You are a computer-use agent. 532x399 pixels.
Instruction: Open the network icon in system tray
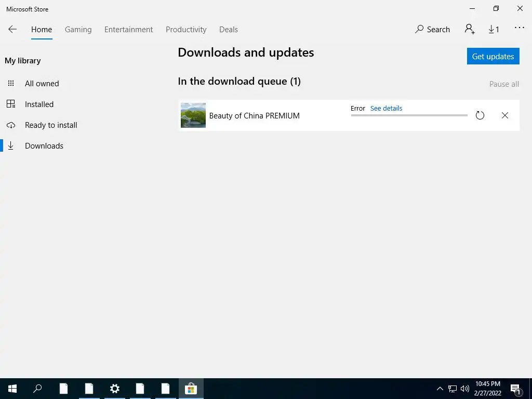[x=453, y=389]
